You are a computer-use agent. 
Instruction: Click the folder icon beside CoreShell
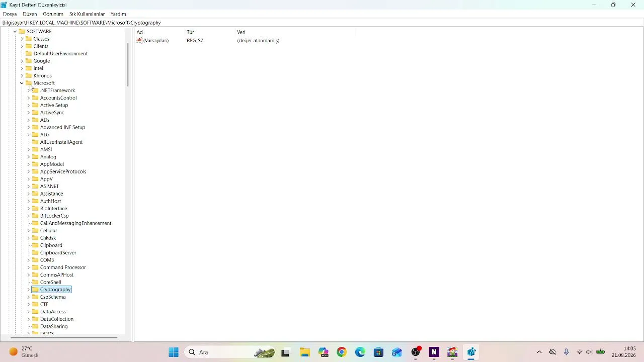point(35,282)
